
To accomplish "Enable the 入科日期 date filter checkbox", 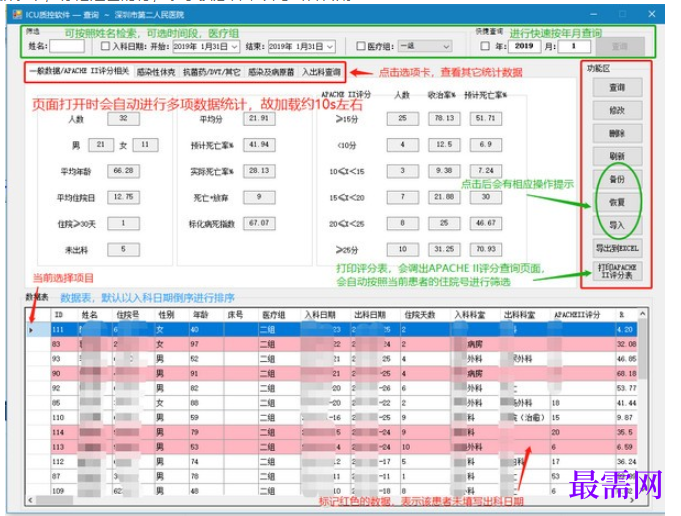I will click(x=105, y=46).
